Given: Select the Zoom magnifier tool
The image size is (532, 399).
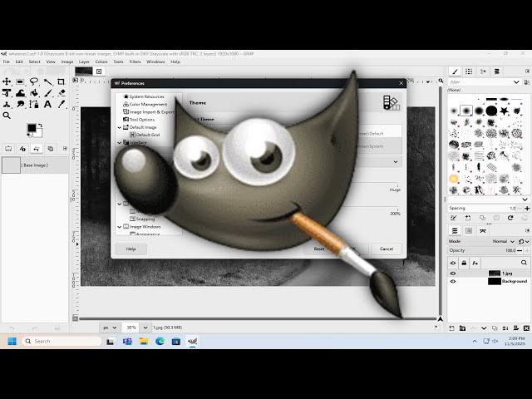Looking at the screenshot, I should [7, 116].
